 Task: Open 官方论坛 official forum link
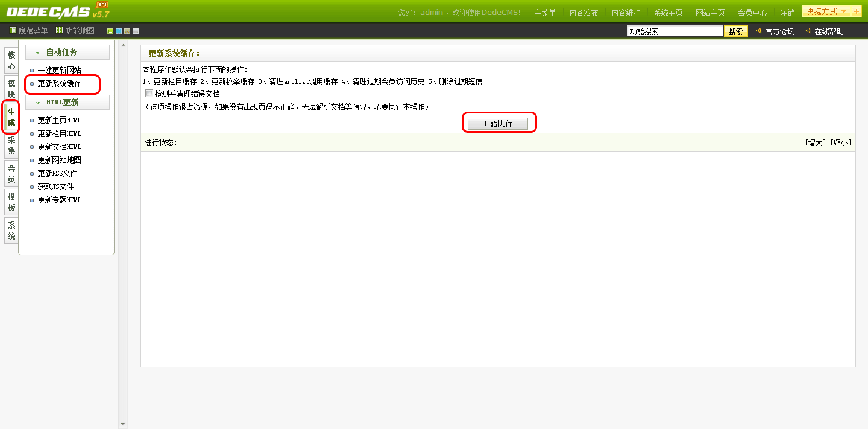(x=779, y=31)
